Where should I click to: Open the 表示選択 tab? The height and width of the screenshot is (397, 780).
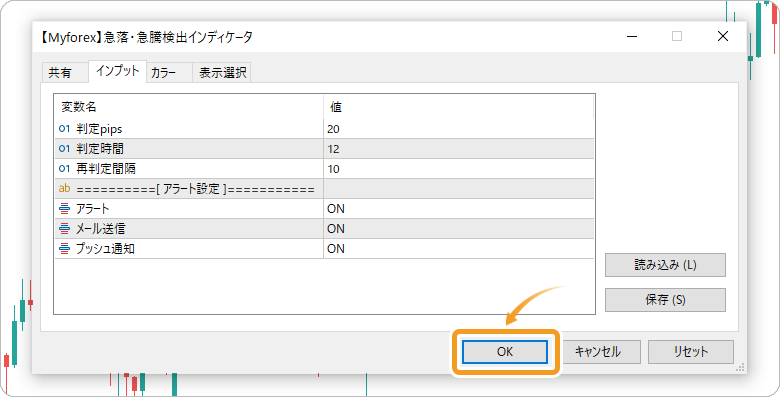click(x=222, y=73)
